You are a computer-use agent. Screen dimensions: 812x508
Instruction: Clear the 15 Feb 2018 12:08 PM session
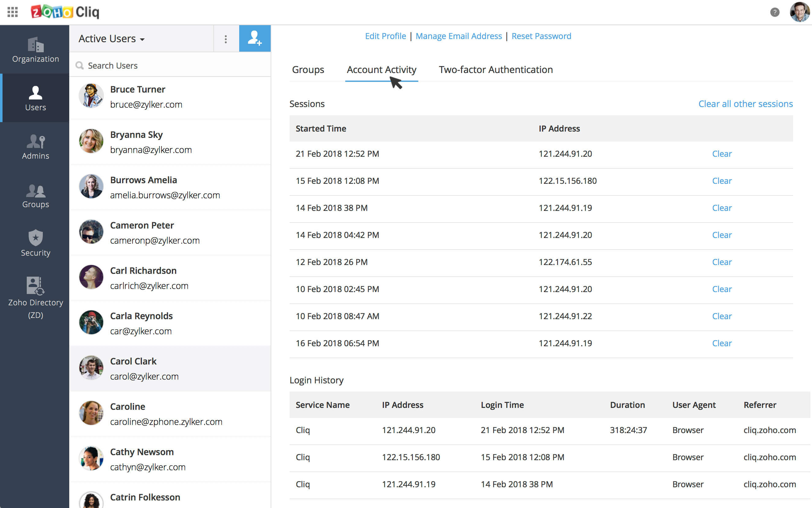(x=722, y=181)
